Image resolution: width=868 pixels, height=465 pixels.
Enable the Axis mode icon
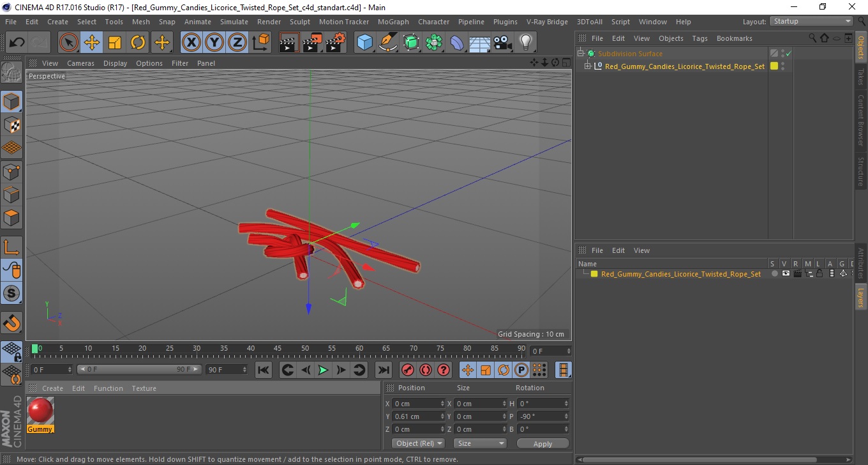click(12, 247)
